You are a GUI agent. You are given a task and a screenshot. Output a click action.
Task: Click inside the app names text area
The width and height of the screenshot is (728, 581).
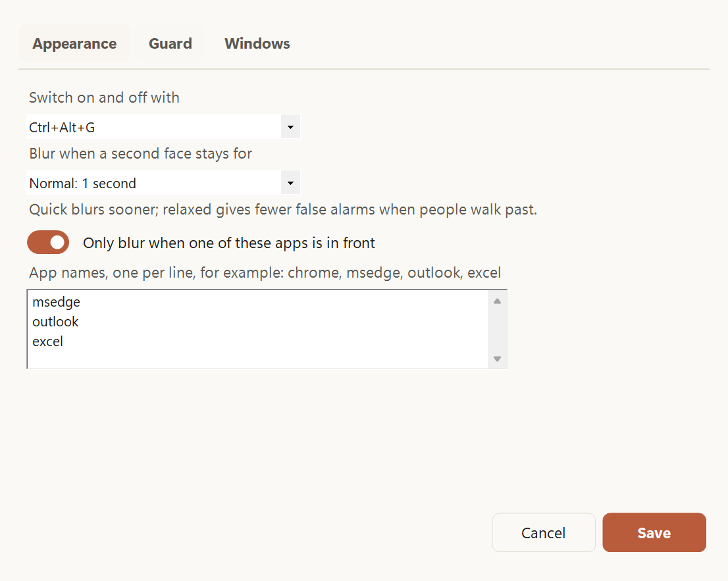coord(267,329)
